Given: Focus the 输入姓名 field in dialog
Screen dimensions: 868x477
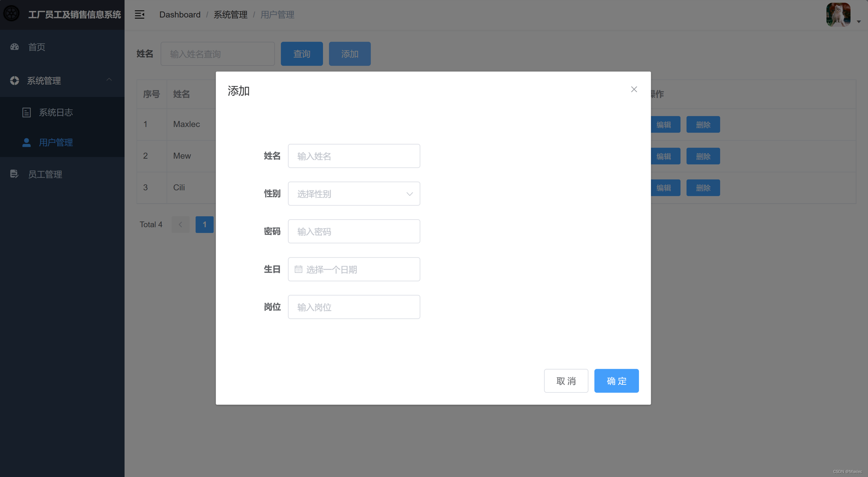Looking at the screenshot, I should coord(354,156).
